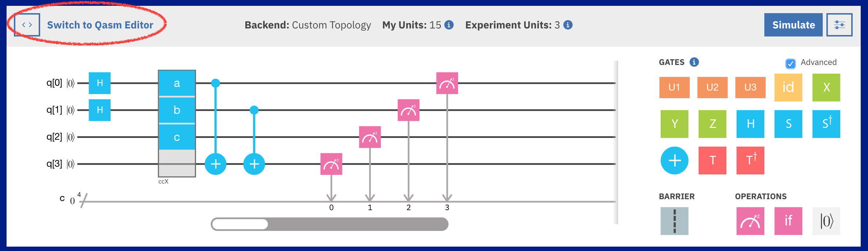
Task: Select the |0⟩ reset operation
Action: pyautogui.click(x=826, y=221)
